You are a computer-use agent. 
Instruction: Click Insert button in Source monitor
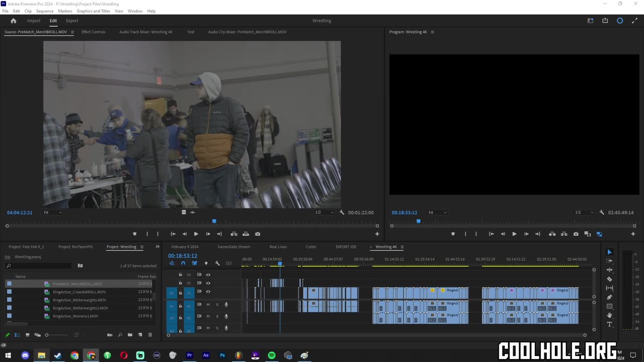coord(234,234)
